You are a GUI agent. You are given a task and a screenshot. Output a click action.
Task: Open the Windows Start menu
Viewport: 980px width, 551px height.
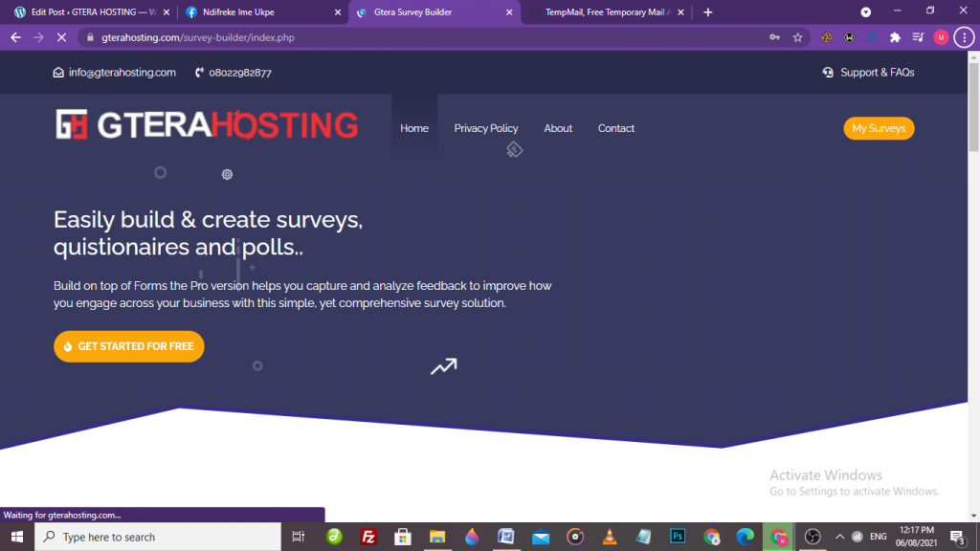[17, 537]
